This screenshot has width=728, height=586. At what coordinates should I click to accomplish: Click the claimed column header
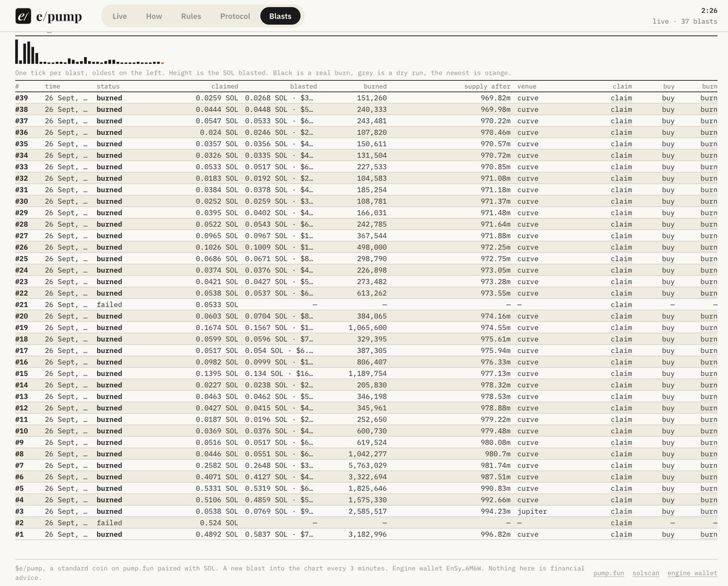tap(224, 86)
